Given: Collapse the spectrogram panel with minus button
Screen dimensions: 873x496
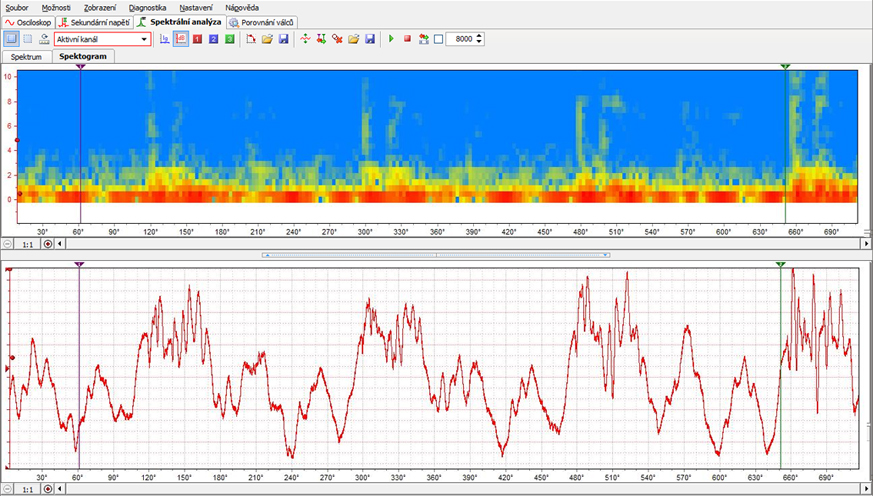Looking at the screenshot, I should pos(8,243).
